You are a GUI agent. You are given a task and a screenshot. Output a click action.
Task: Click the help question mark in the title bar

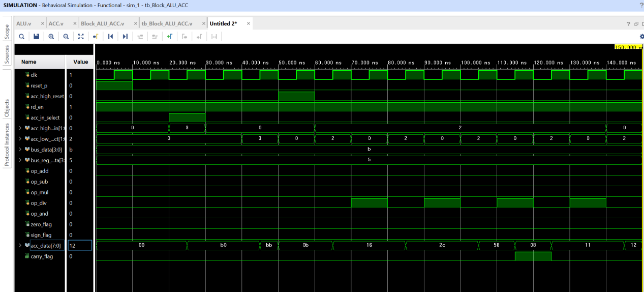(x=641, y=5)
